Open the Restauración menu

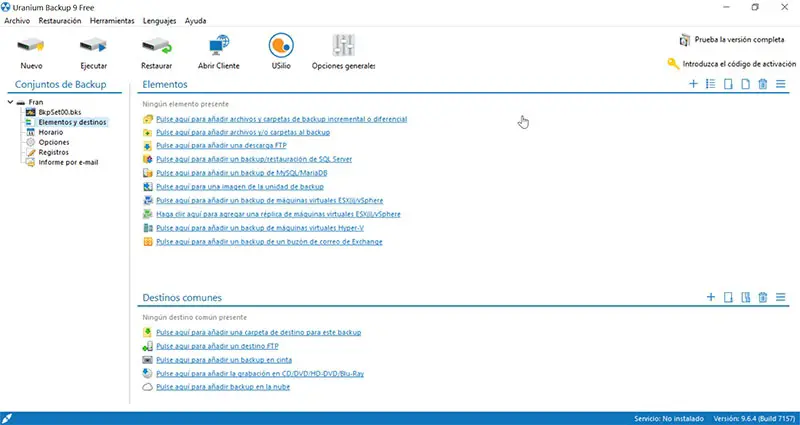click(x=60, y=21)
